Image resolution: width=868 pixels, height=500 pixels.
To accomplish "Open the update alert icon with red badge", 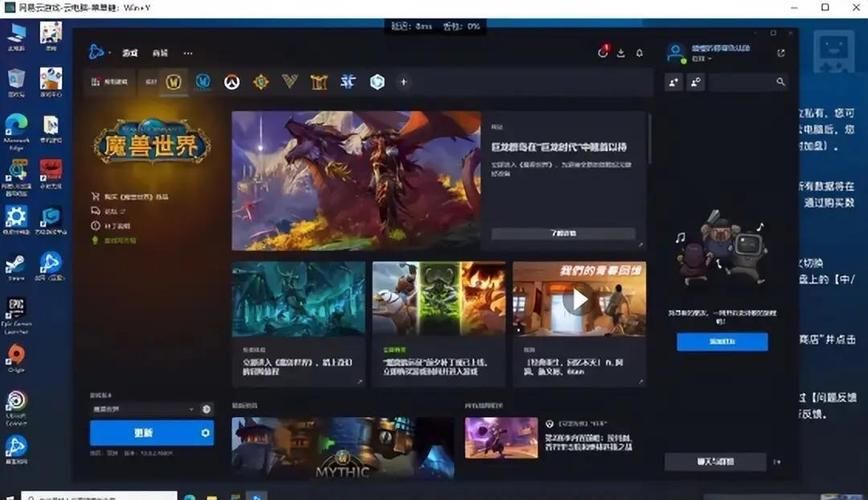I will point(603,52).
